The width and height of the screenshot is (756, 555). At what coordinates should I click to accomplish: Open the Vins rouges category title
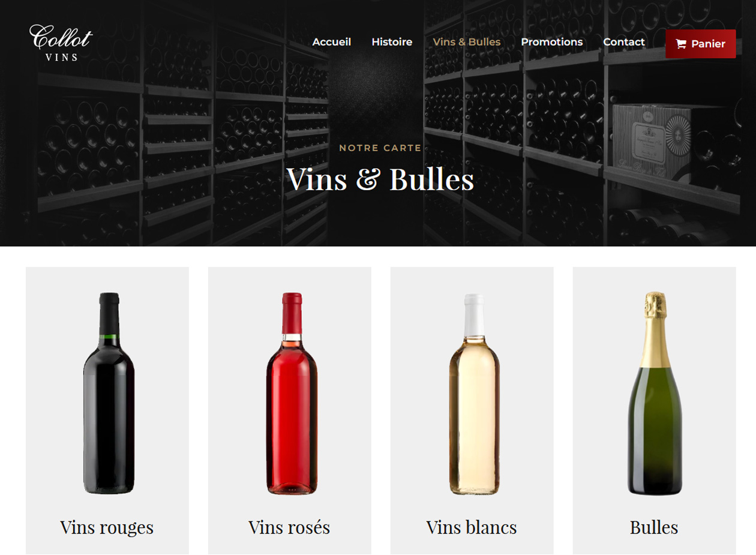coord(107,527)
